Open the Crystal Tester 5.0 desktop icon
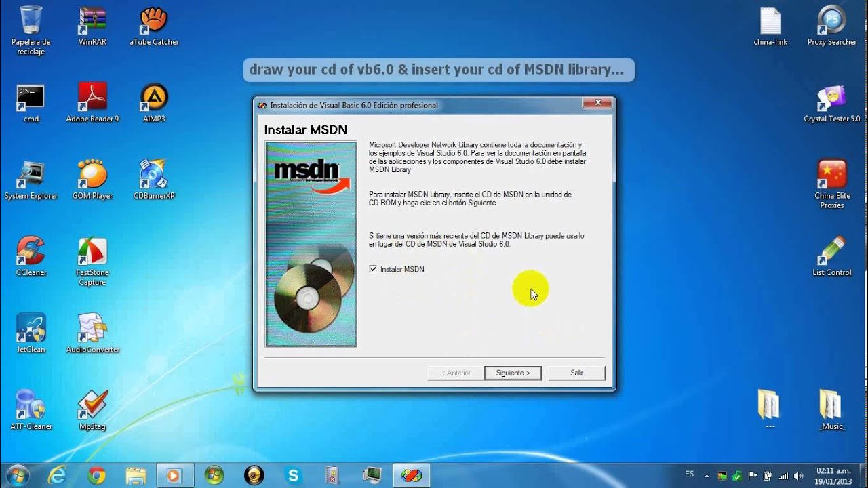 (832, 103)
